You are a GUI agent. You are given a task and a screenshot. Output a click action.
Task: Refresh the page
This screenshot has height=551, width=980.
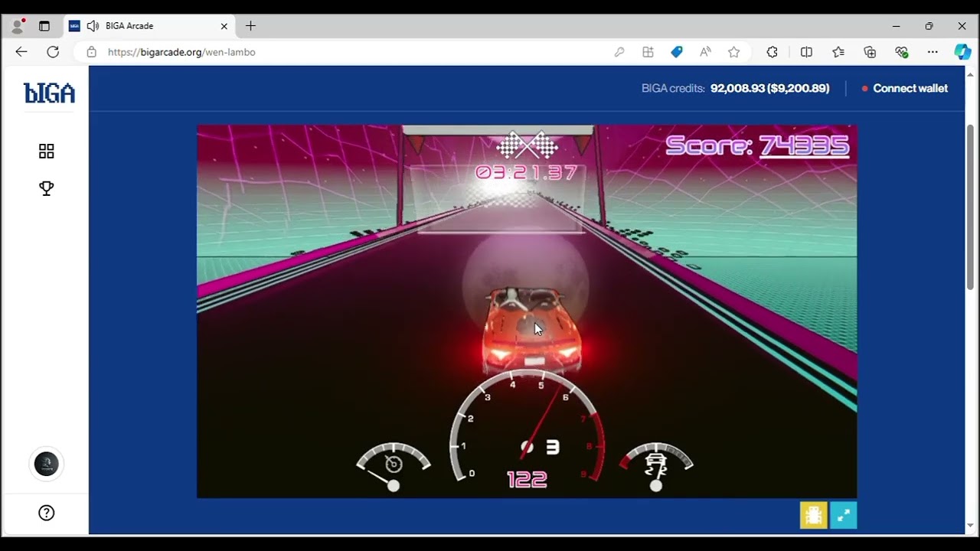(x=53, y=52)
